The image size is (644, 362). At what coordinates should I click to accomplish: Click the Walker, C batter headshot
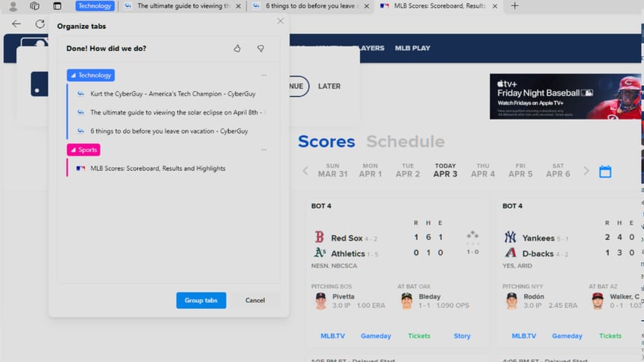pyautogui.click(x=598, y=301)
